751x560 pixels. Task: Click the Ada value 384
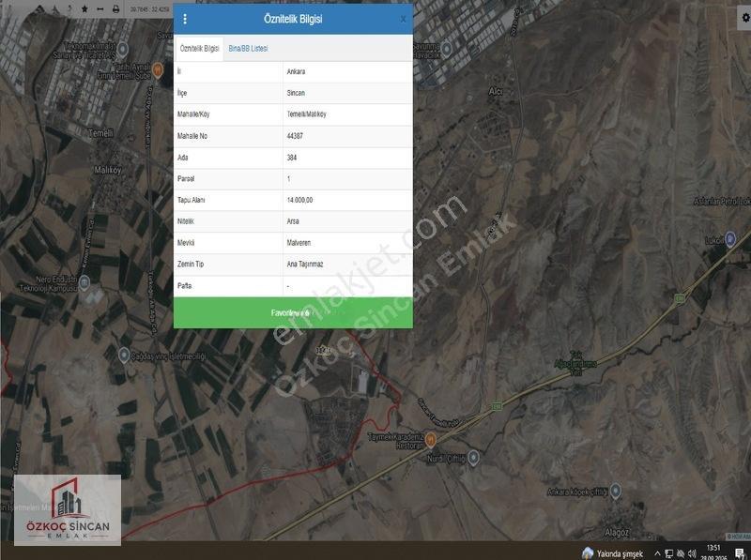coord(292,158)
